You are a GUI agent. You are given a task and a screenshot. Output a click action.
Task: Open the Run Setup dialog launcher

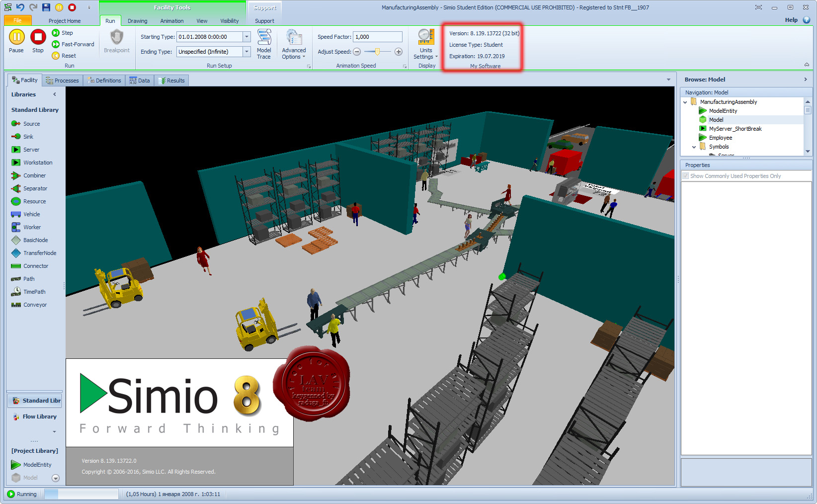coord(309,66)
